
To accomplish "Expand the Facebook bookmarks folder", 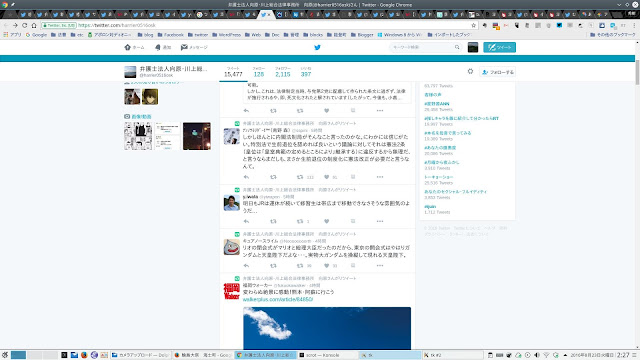I will tap(171, 35).
